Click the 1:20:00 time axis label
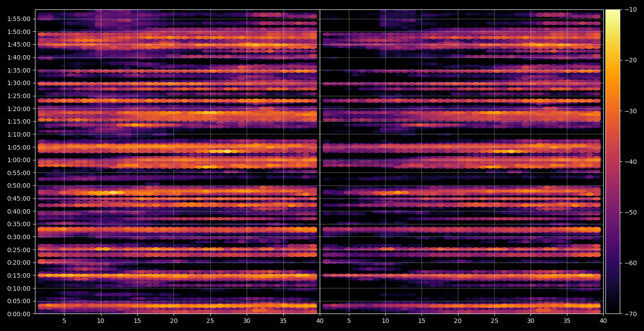Screen dimensions: 644x331 pos(19,109)
